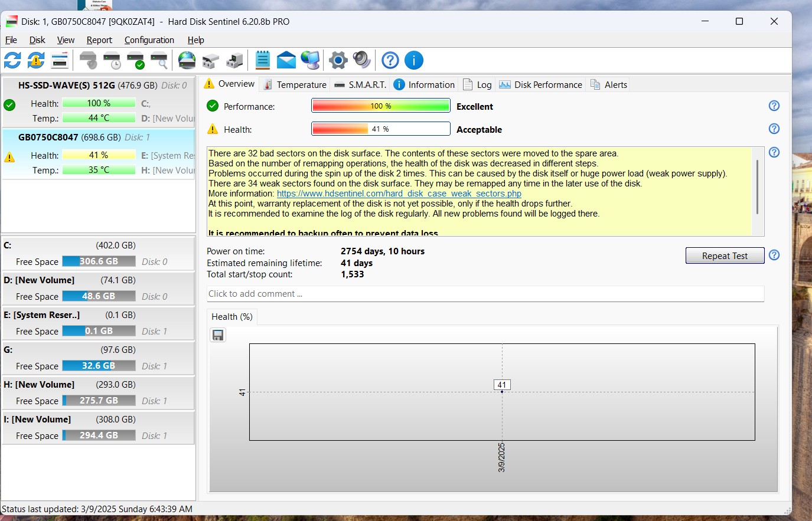812x521 pixels.
Task: Open the Disk menu
Action: (37, 40)
